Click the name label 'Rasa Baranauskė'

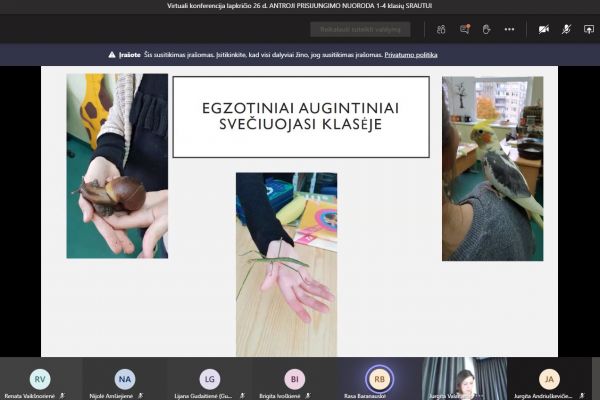pos(365,396)
